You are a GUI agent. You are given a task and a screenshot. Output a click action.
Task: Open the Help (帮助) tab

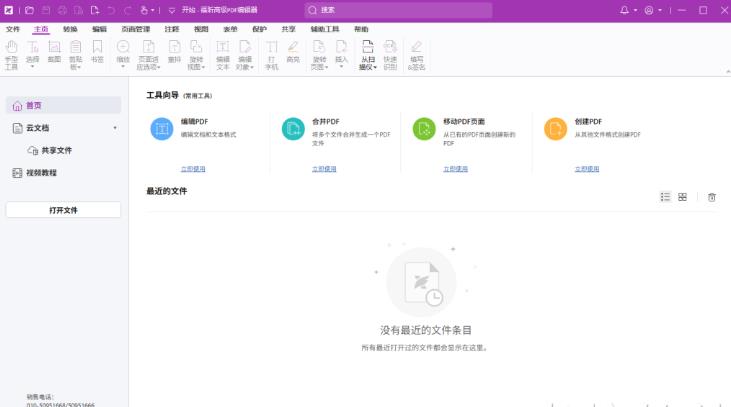coord(361,29)
